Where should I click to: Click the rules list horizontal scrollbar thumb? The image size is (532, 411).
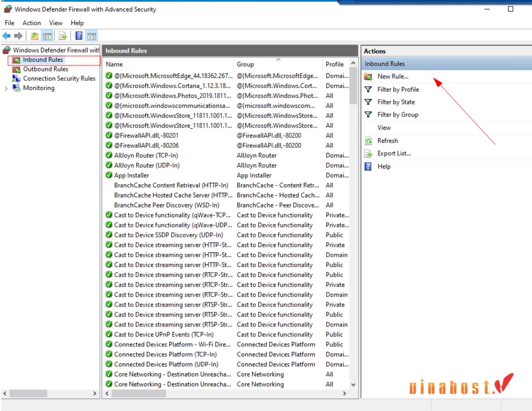coord(139,393)
